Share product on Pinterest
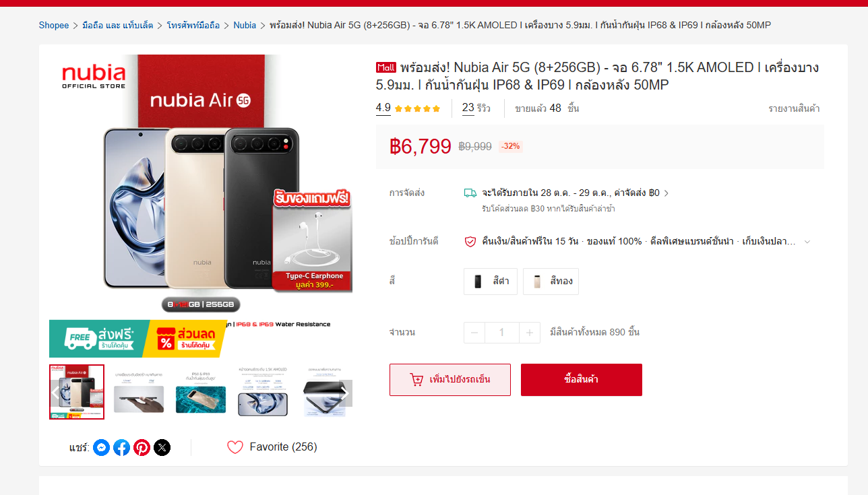 point(142,447)
